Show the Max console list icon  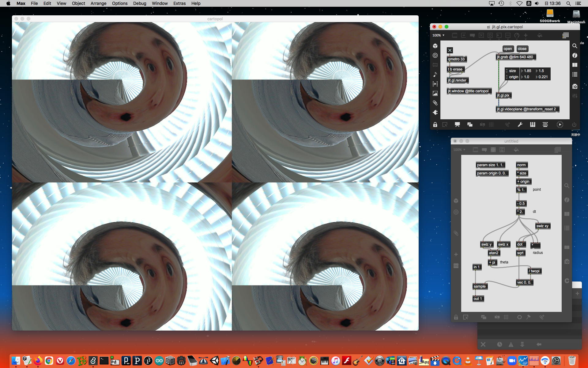click(x=575, y=75)
